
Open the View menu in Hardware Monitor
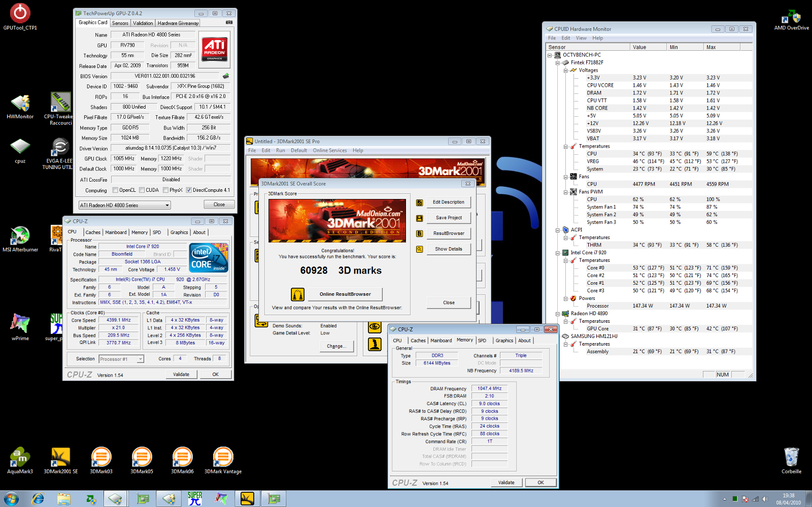[x=581, y=38]
